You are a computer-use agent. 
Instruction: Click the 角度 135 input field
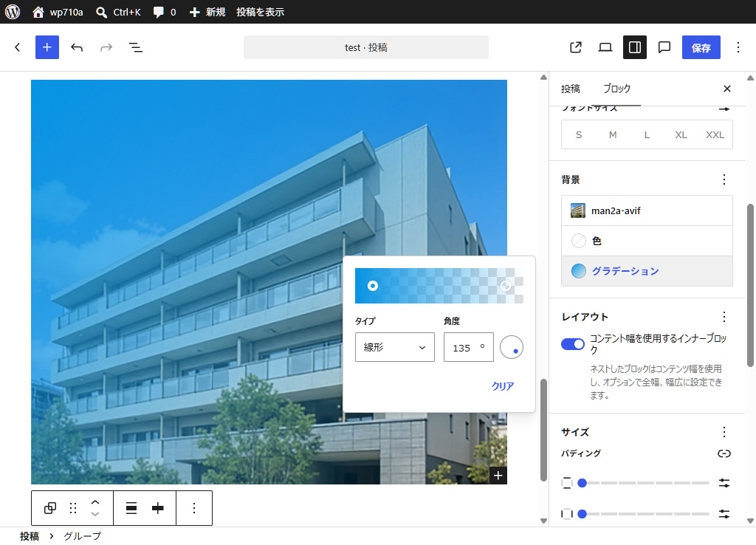pyautogui.click(x=468, y=347)
